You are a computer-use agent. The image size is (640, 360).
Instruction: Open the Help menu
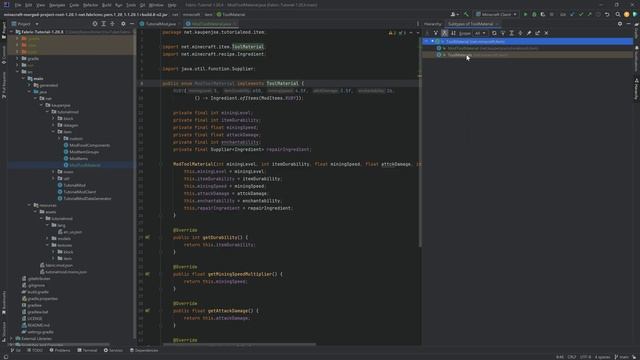[172, 5]
